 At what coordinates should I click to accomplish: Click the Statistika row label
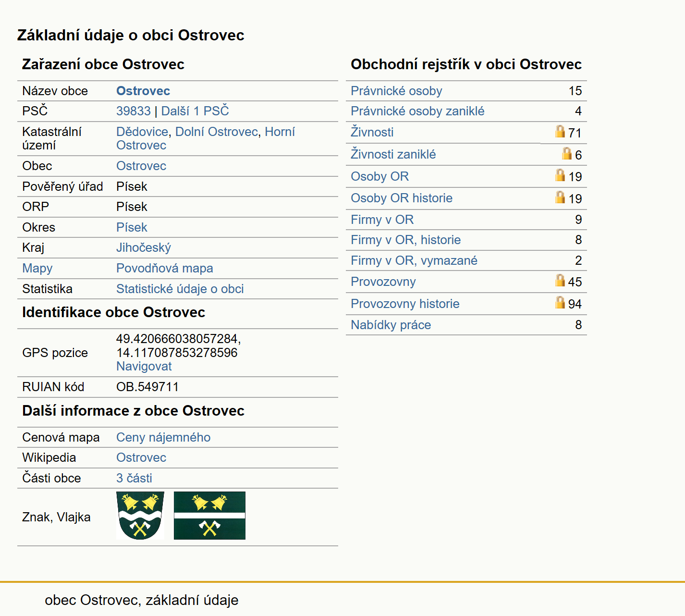click(x=47, y=289)
